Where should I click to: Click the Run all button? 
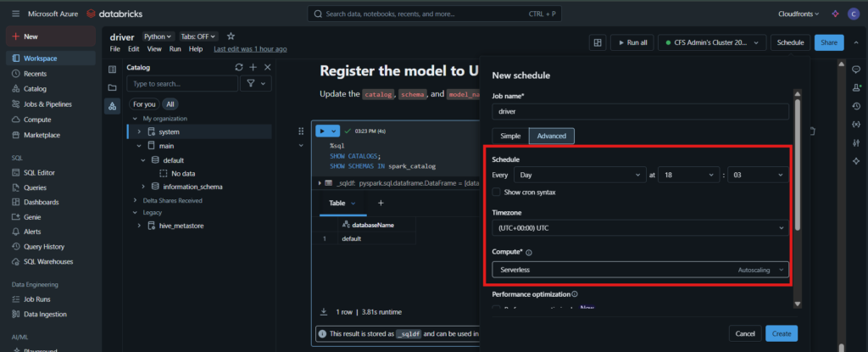point(632,42)
